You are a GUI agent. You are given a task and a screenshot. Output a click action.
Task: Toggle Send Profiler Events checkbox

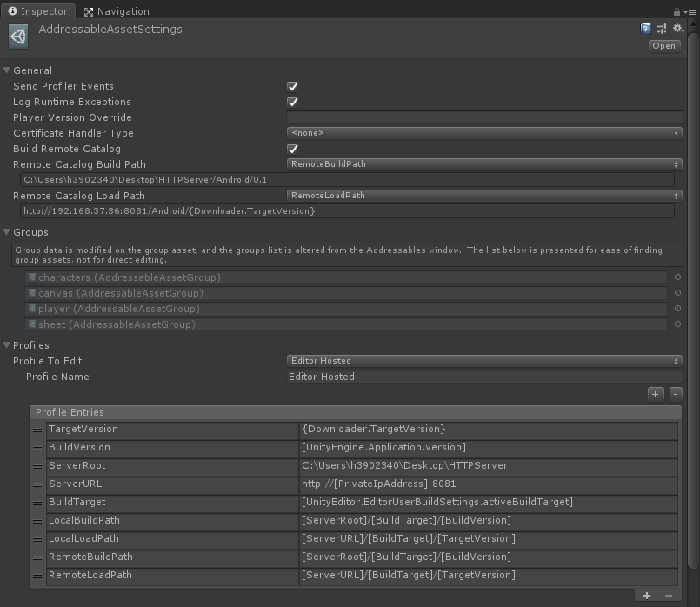tap(292, 86)
